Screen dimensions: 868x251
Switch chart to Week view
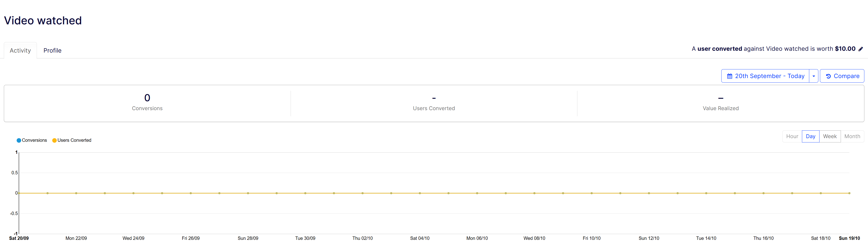(830, 137)
